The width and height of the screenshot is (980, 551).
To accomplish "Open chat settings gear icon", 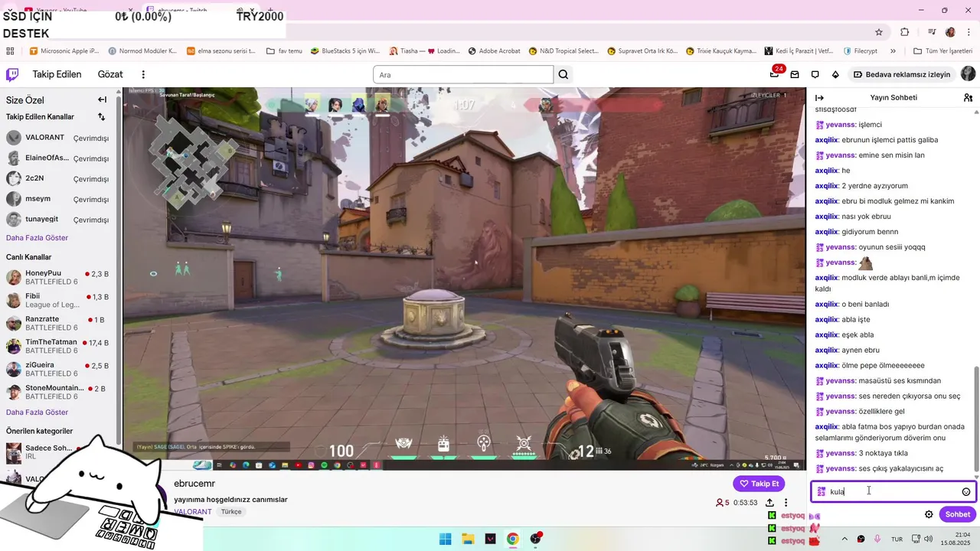I will coord(929,514).
